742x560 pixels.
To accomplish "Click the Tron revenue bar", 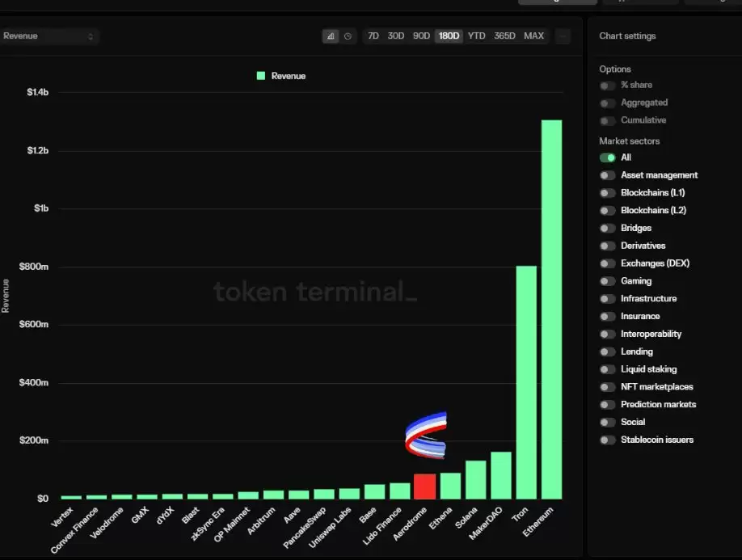I will click(x=526, y=381).
